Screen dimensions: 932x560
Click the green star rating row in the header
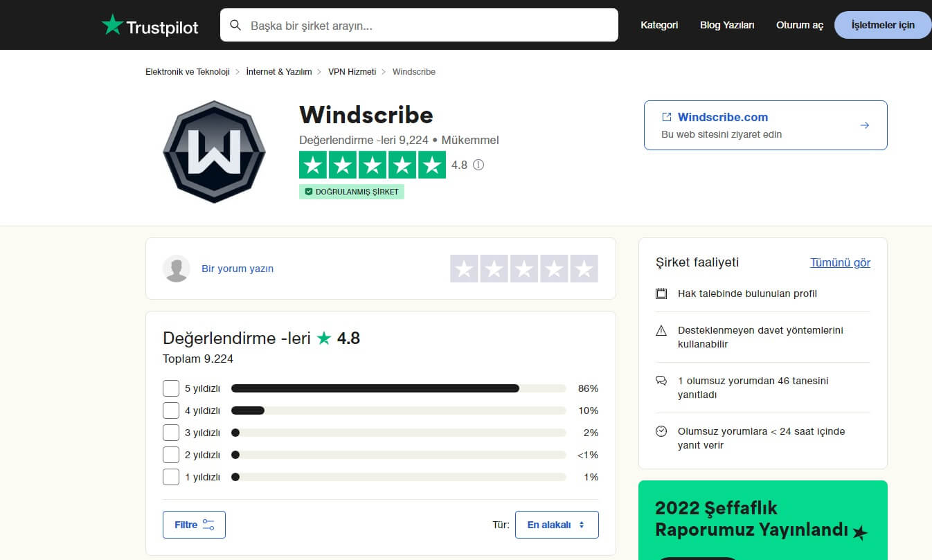373,165
